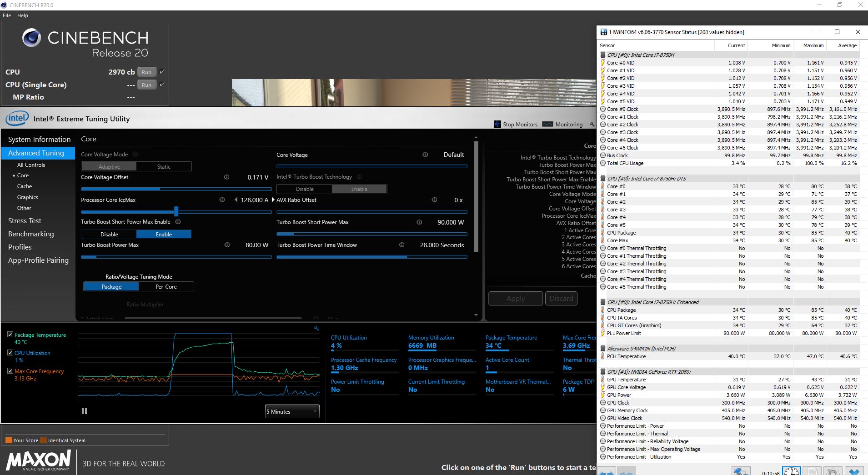Viewport: 868px width, 475px height.
Task: Open Stress Test section in XTU
Action: tap(25, 220)
